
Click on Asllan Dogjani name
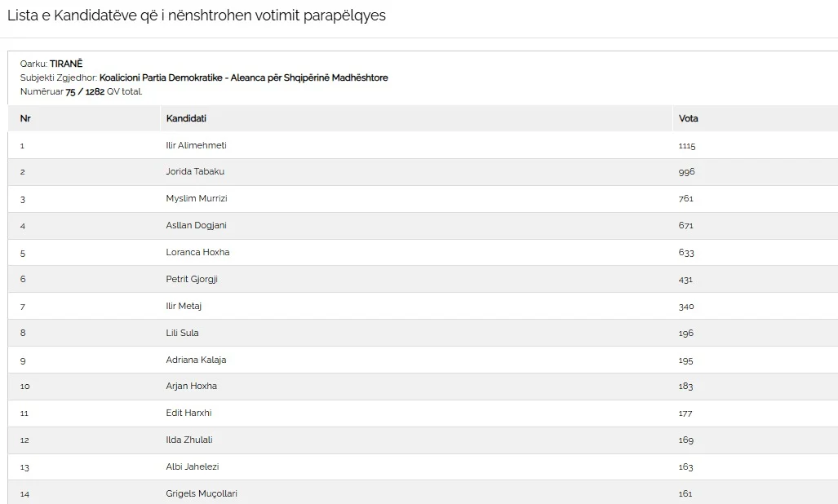pyautogui.click(x=196, y=225)
